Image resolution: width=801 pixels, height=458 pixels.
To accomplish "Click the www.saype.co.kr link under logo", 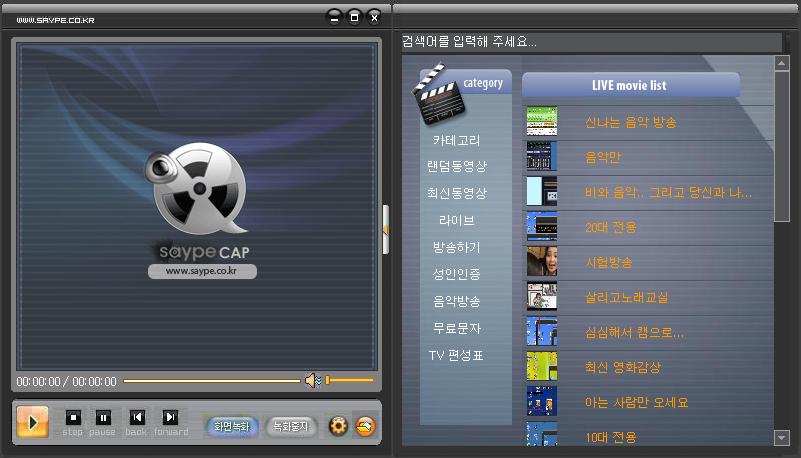I will point(202,271).
